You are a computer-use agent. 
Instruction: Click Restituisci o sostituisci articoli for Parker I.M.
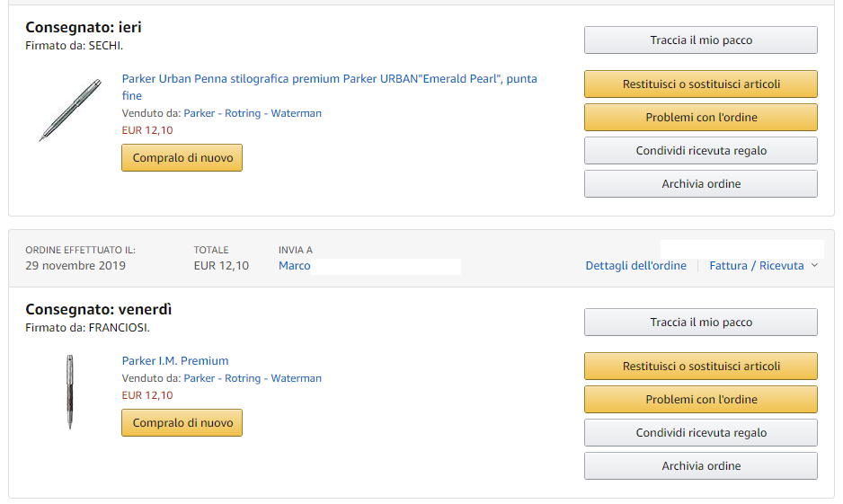(x=700, y=367)
